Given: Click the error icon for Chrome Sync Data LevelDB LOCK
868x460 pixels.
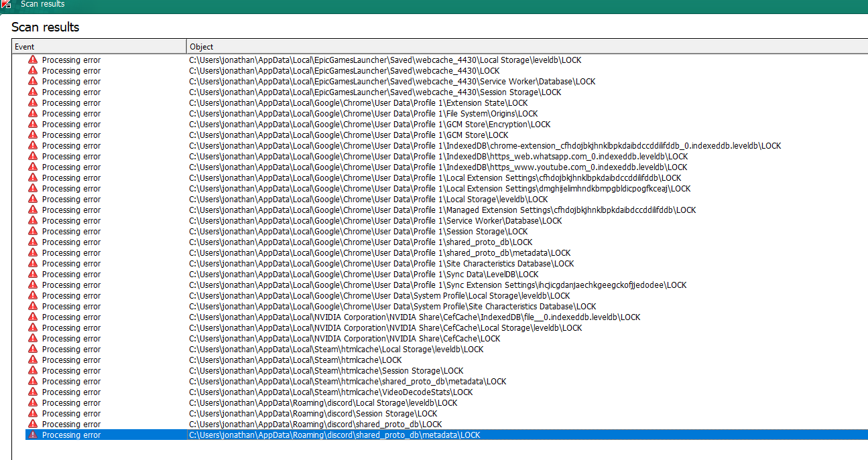Looking at the screenshot, I should 33,274.
